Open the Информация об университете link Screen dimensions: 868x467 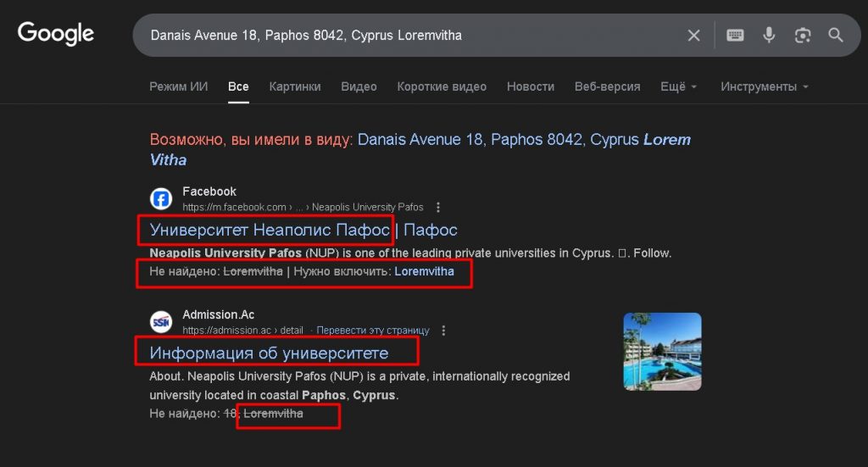tap(269, 353)
